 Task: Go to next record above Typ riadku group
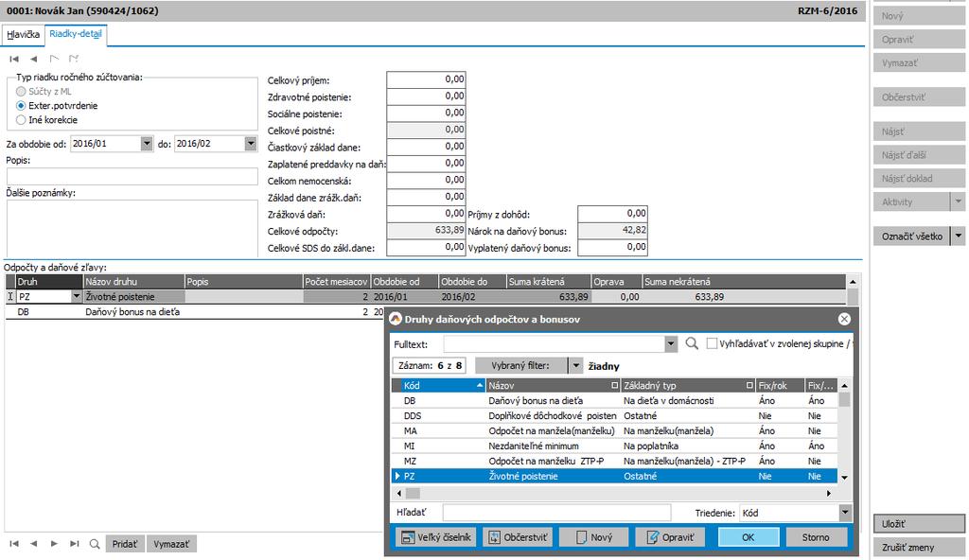tap(54, 59)
